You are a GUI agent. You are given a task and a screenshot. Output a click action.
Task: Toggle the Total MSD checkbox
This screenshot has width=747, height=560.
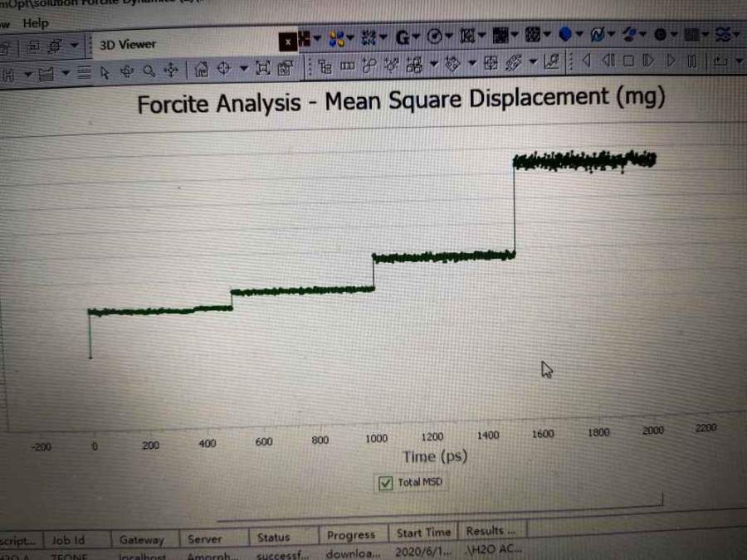tap(385, 483)
